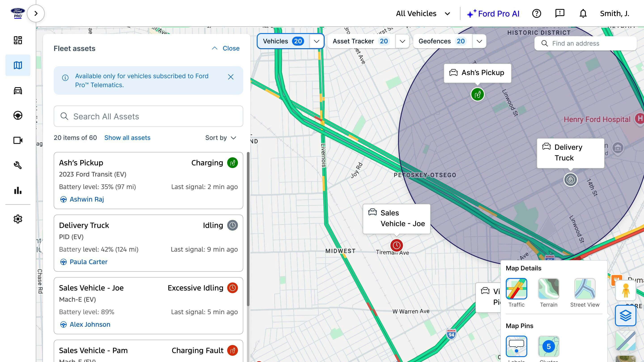The width and height of the screenshot is (644, 362).
Task: Open the dashboard icon in sidebar
Action: point(18,40)
